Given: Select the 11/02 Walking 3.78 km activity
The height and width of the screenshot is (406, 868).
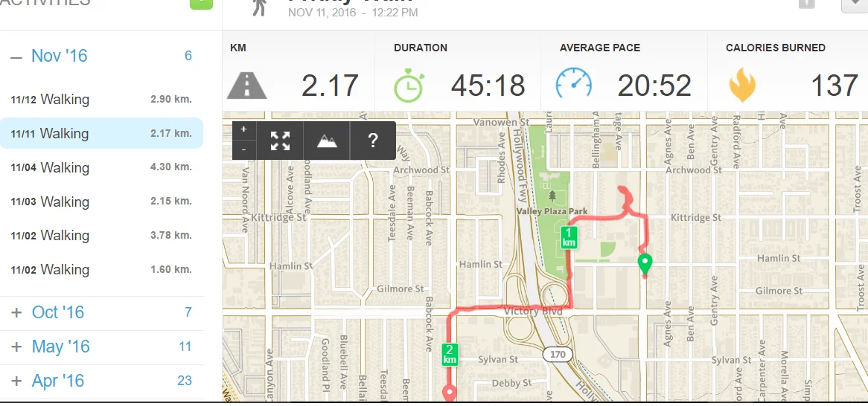Looking at the screenshot, I should pyautogui.click(x=101, y=236).
